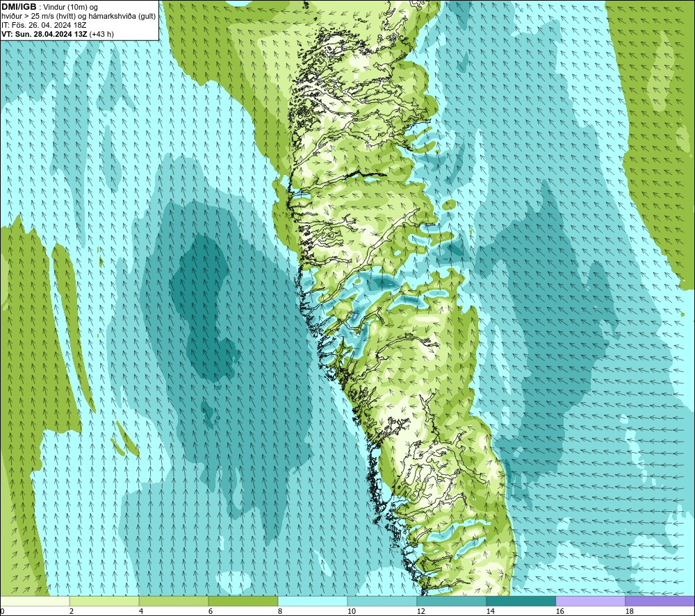Image resolution: width=695 pixels, height=616 pixels.
Task: Select the 0–2 m/s pale yellow swatch
Action: 35,601
